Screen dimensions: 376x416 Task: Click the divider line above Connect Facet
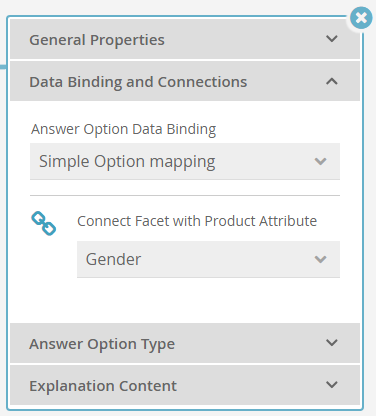pos(185,196)
